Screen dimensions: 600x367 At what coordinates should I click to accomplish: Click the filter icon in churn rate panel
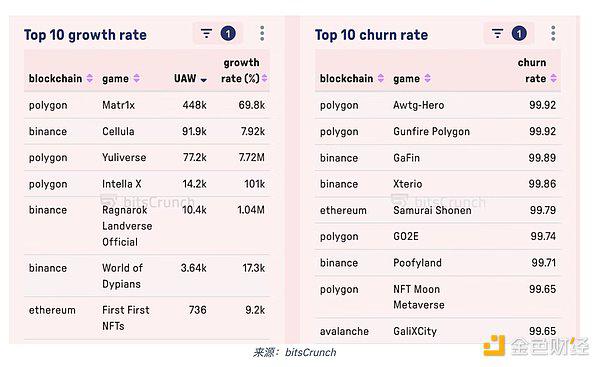click(497, 34)
